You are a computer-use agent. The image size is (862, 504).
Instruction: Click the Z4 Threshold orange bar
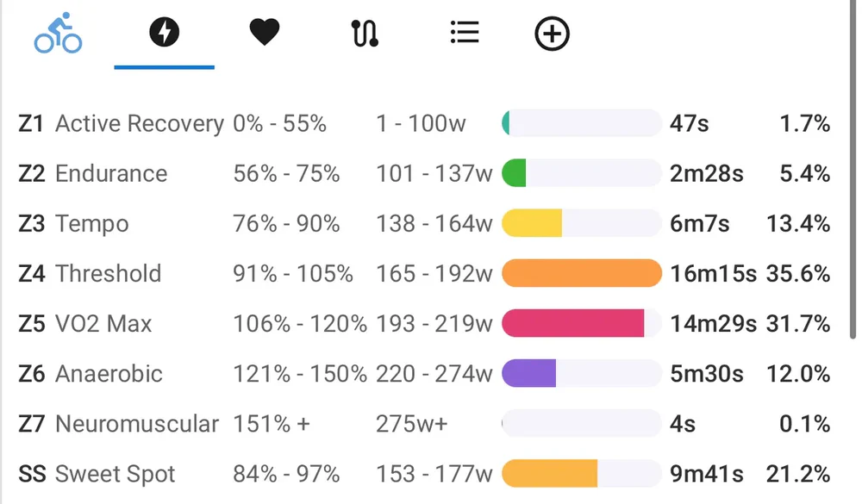[x=581, y=274]
